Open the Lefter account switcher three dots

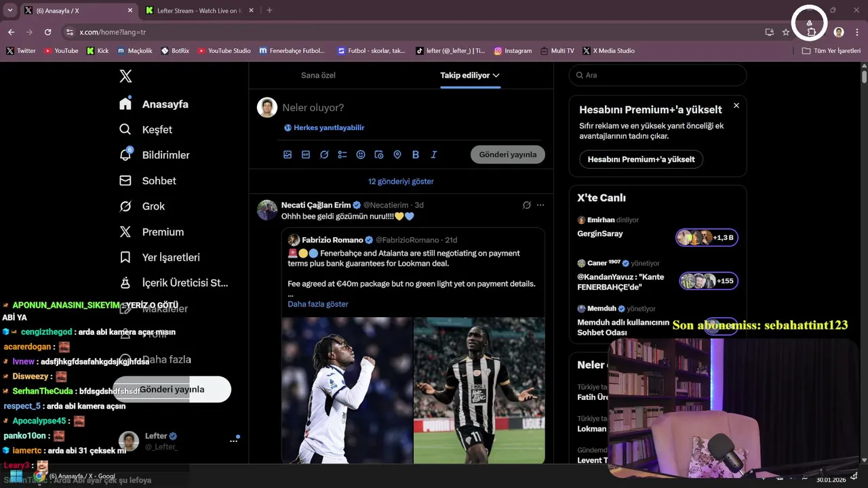pyautogui.click(x=233, y=441)
